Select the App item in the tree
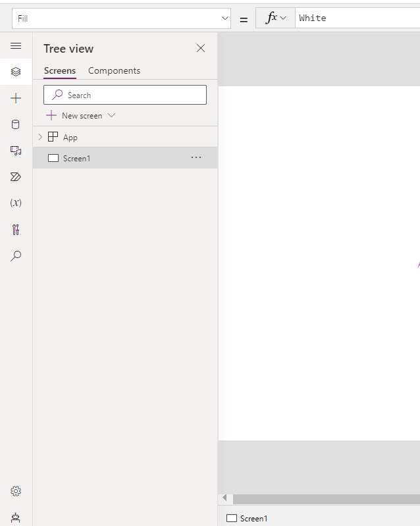420x526 pixels. 70,137
